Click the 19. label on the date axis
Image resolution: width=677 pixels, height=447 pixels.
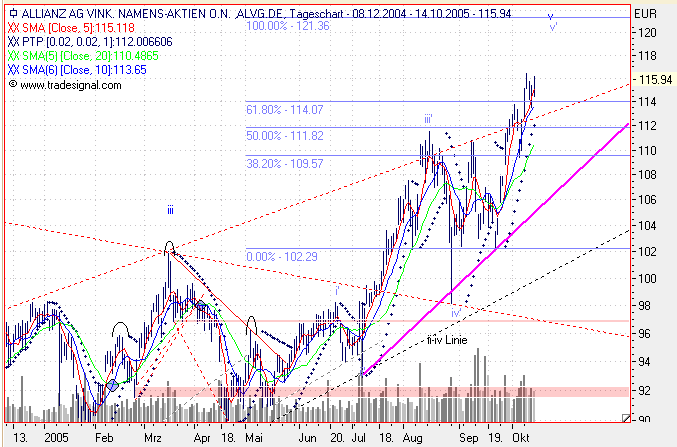[x=496, y=437]
